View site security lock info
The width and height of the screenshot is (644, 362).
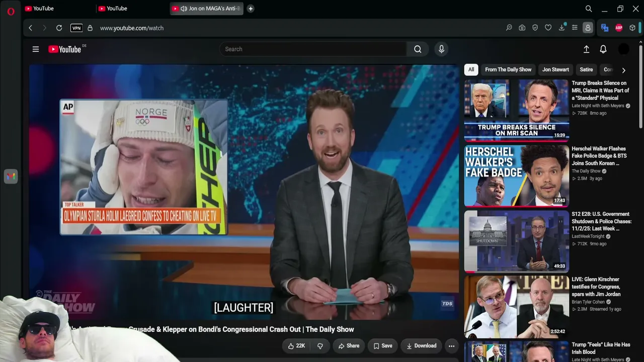(x=90, y=28)
